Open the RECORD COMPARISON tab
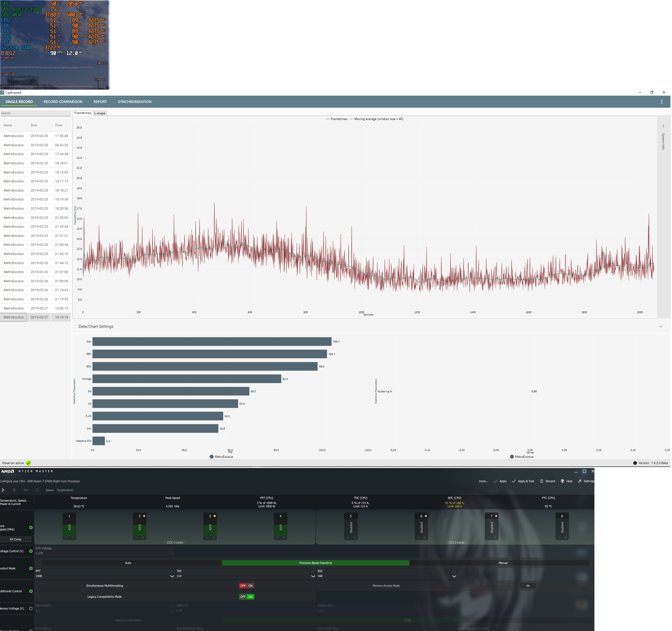This screenshot has height=631, width=672. point(63,102)
